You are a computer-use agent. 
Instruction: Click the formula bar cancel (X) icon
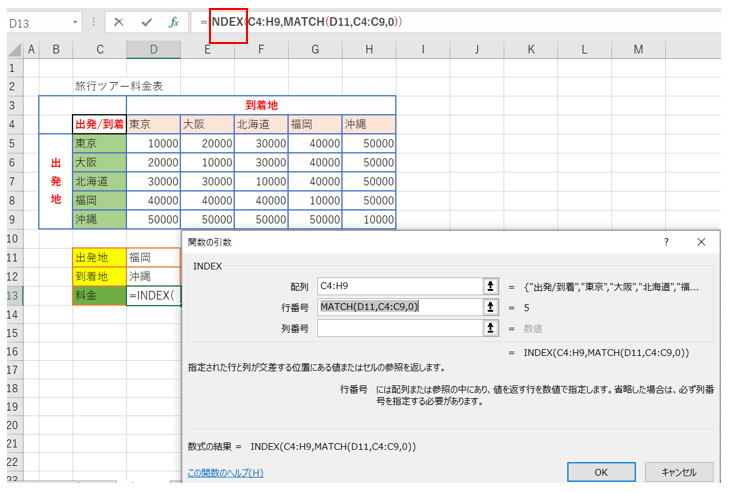coord(118,21)
